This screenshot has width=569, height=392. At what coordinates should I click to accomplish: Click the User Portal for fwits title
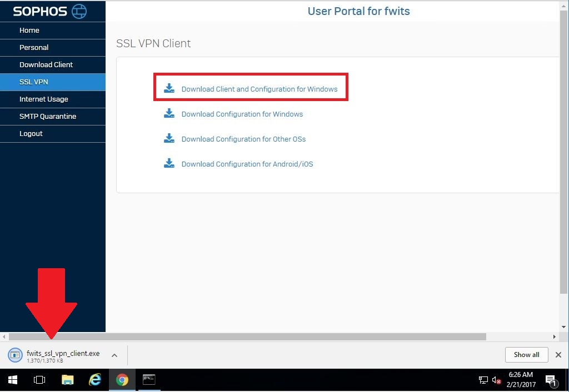[358, 11]
